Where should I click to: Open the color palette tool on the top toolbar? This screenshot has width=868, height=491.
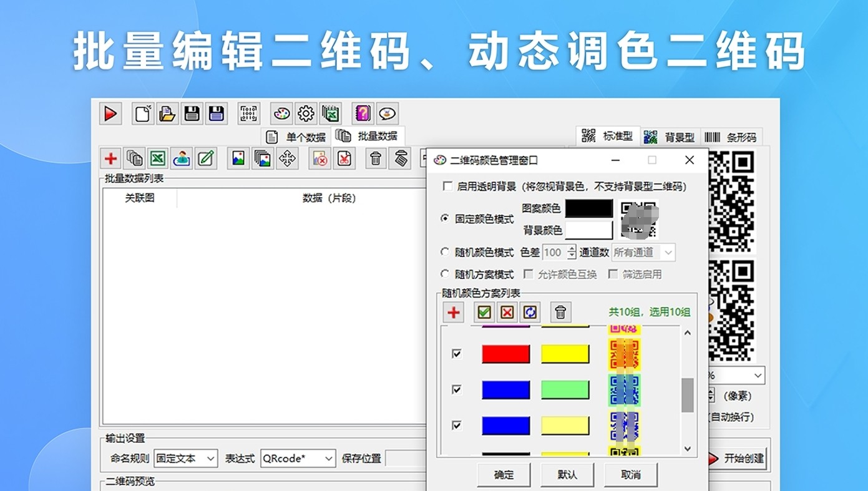(281, 114)
